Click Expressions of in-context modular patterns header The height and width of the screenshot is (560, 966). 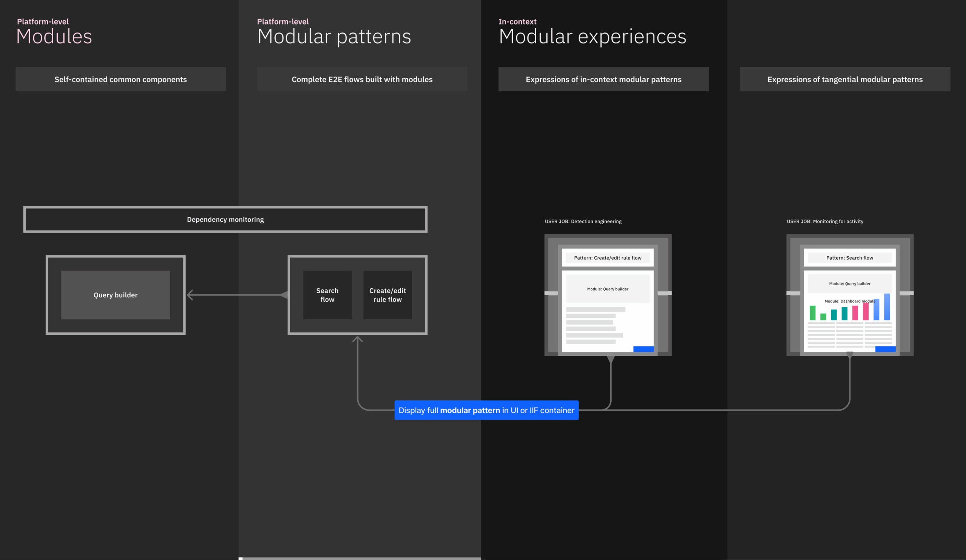coord(603,79)
